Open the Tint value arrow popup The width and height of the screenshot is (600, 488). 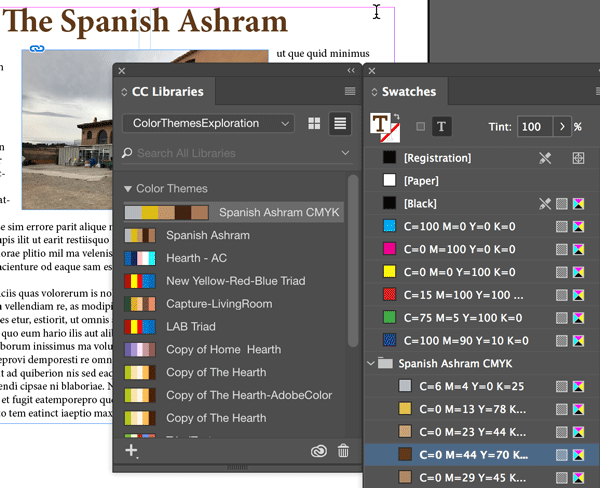tap(563, 127)
